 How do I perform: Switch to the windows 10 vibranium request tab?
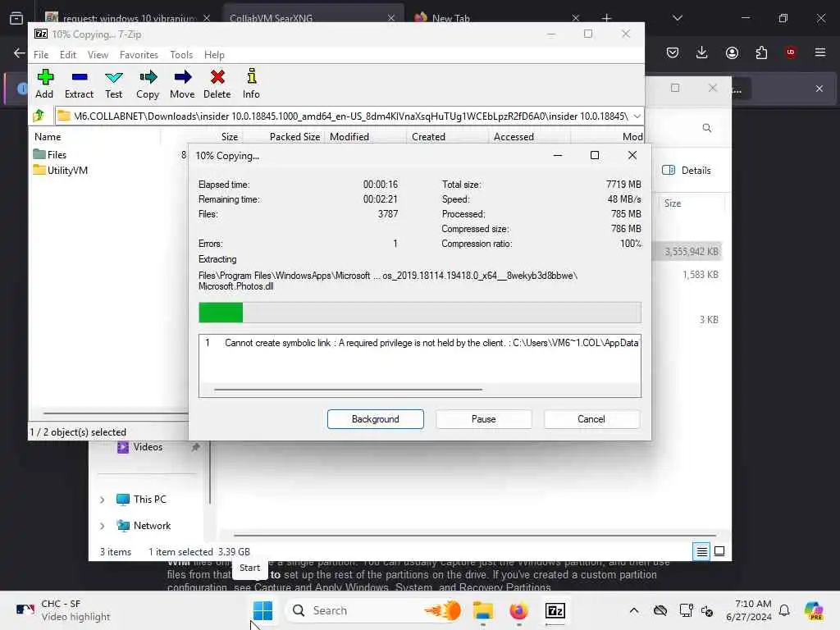point(129,18)
